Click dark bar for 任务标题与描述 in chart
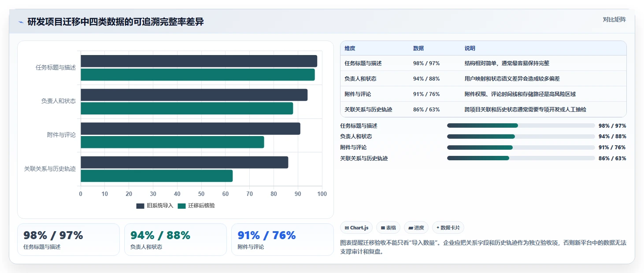 click(199, 61)
